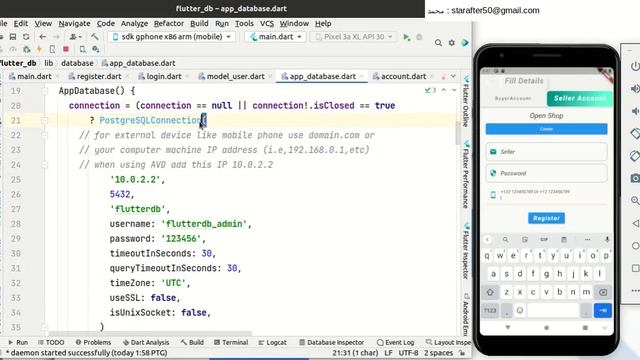Go to next highlighted problem down arrow
Screen dimensions: 640x360
point(454,90)
